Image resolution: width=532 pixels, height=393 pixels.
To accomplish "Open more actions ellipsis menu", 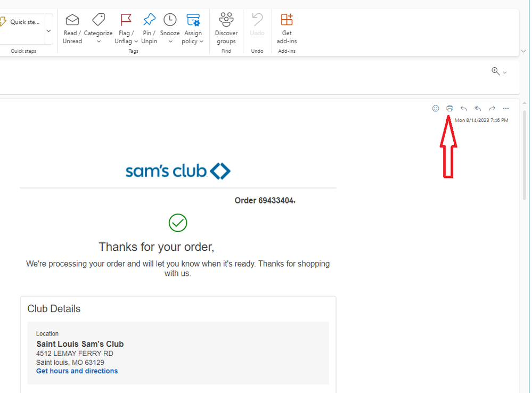I will [506, 108].
